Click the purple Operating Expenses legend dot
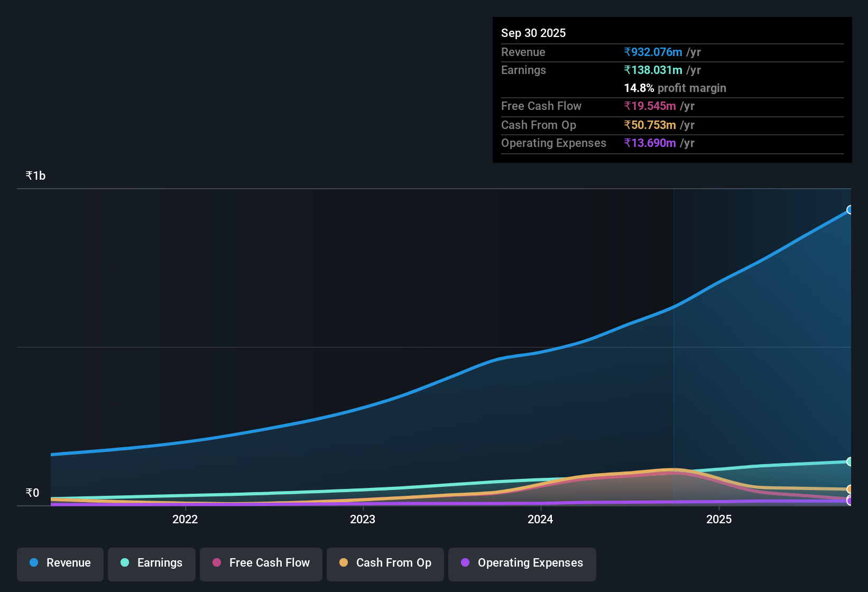The width and height of the screenshot is (868, 592). pos(465,563)
